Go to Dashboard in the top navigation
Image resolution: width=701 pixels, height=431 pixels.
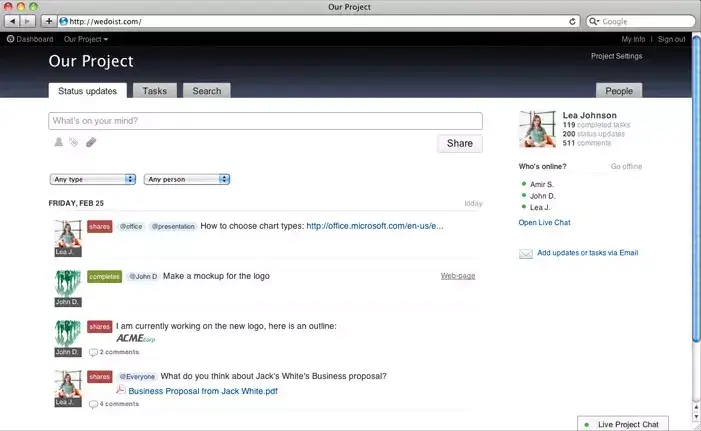tap(34, 39)
